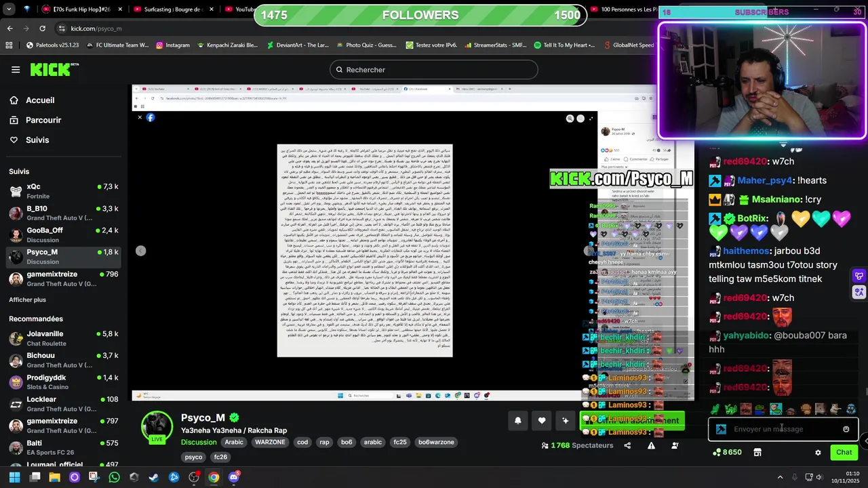Open Parcourir in the sidebar
Viewport: 868px width, 488px height.
click(35, 120)
